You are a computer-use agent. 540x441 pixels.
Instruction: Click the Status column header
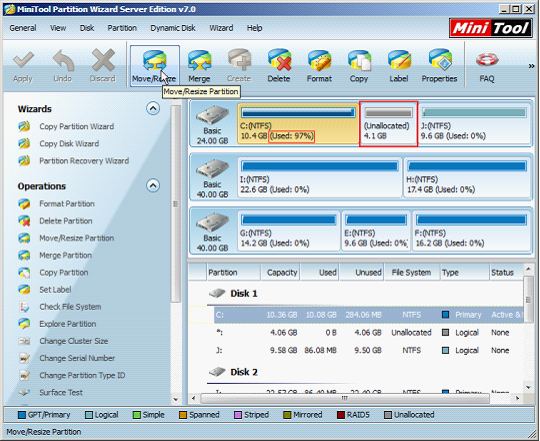point(506,272)
